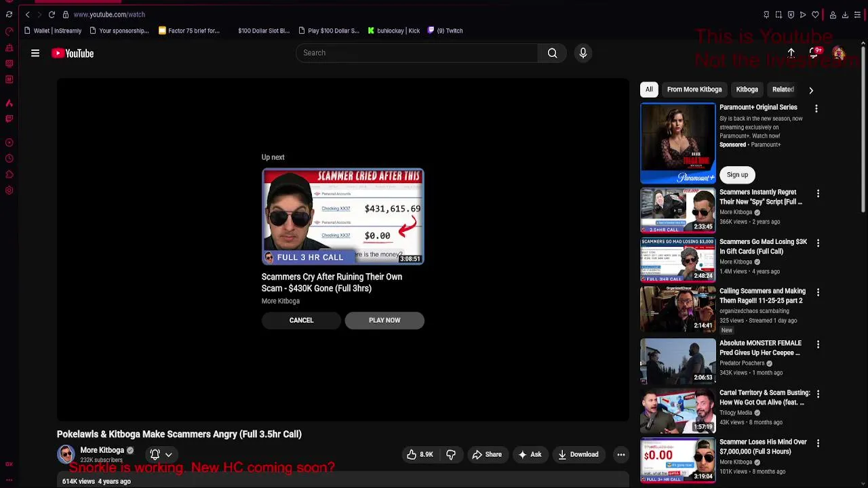This screenshot has width=868, height=488.
Task: Share the Pokelawls & Kitboga video
Action: click(486, 454)
